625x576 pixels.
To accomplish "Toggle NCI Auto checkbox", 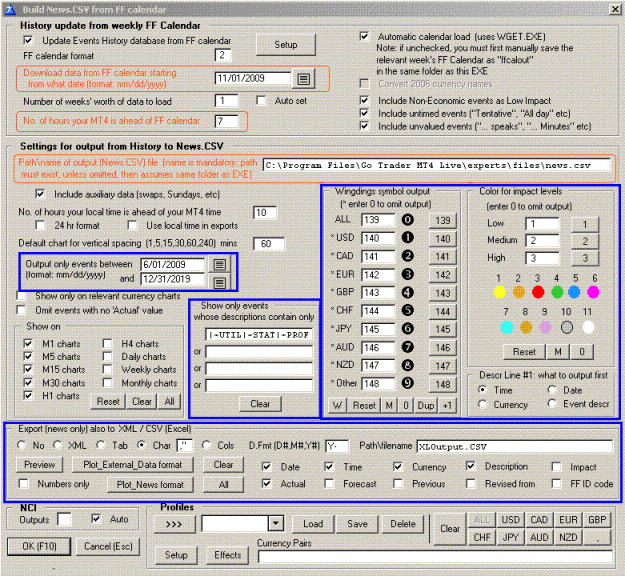I will (x=96, y=519).
